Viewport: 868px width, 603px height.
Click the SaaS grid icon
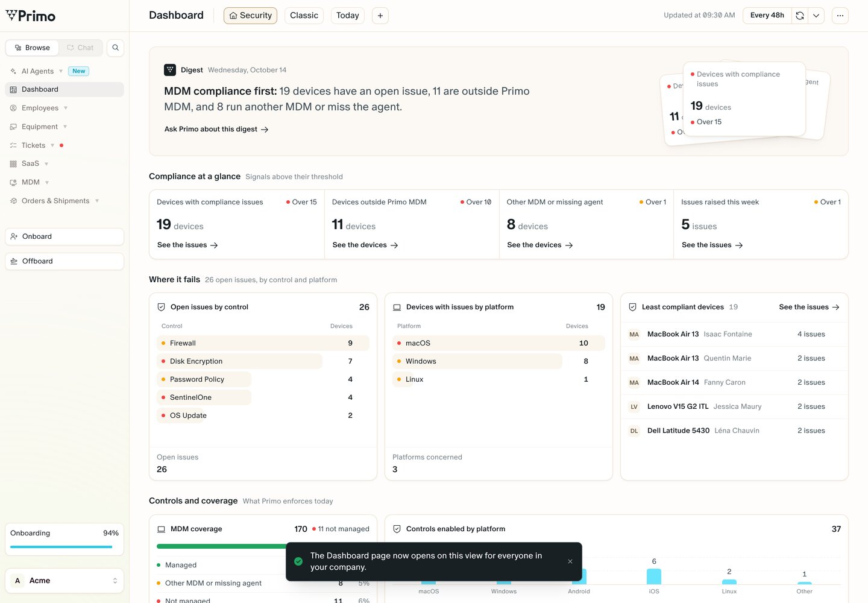[x=13, y=163]
